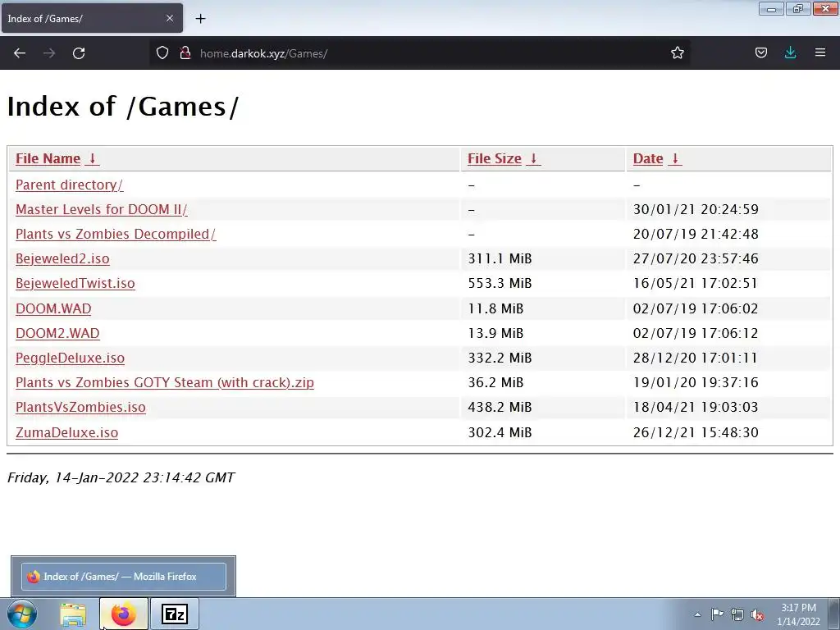The height and width of the screenshot is (630, 840).
Task: Click the date 19/01/20 19:37:16
Action: click(x=696, y=382)
